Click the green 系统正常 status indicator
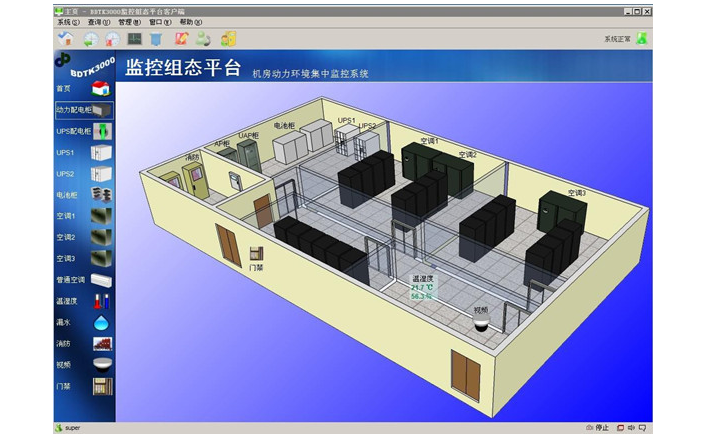 641,38
